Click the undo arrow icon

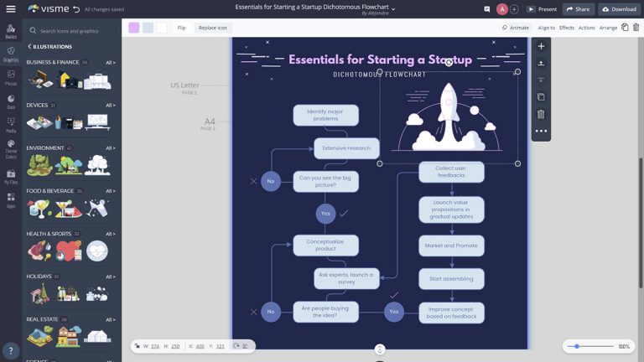coord(76,9)
